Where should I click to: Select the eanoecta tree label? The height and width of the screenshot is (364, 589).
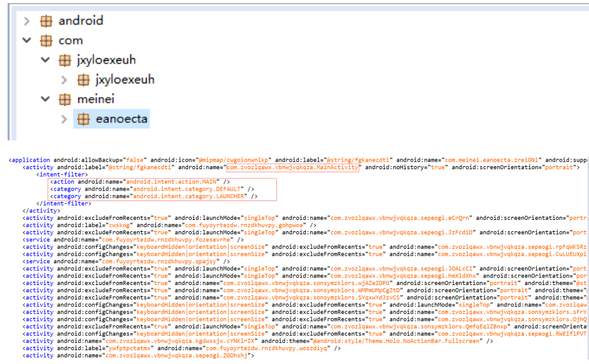121,118
